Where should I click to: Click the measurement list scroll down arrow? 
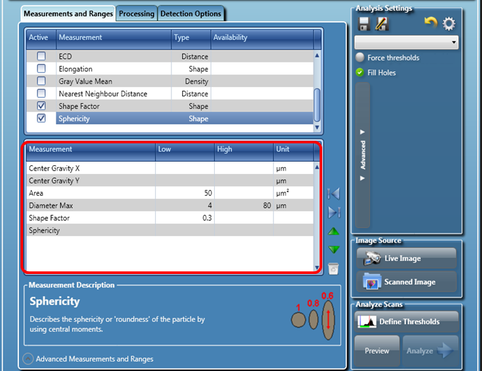tap(317, 127)
